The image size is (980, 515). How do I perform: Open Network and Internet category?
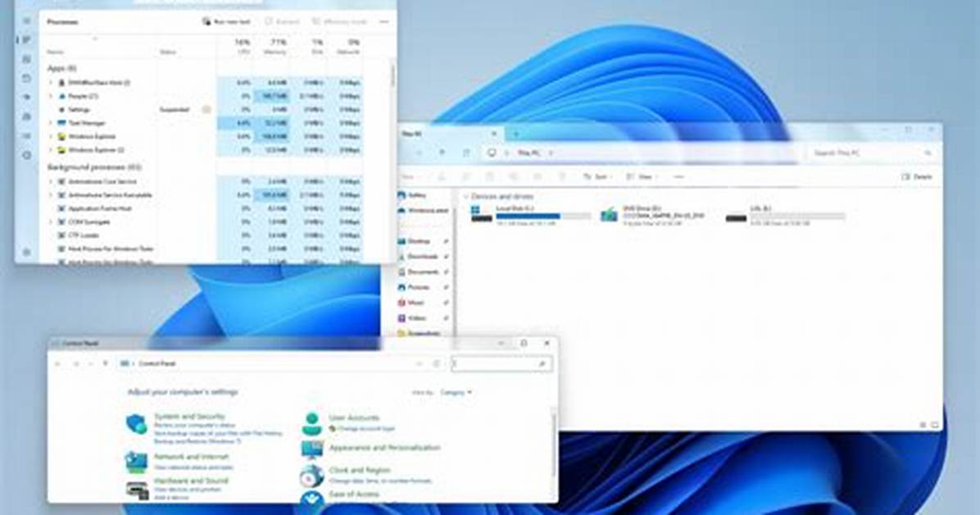(191, 457)
